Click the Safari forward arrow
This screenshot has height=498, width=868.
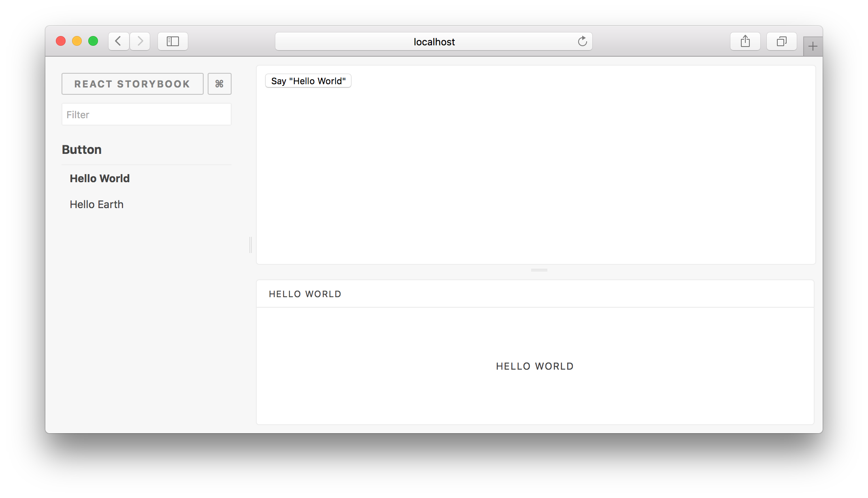pos(140,41)
